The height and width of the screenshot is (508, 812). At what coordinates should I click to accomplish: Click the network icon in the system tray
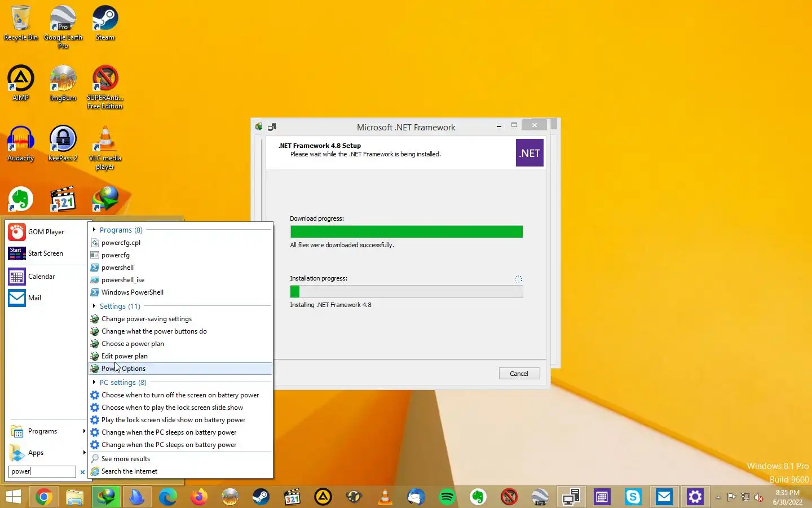745,497
